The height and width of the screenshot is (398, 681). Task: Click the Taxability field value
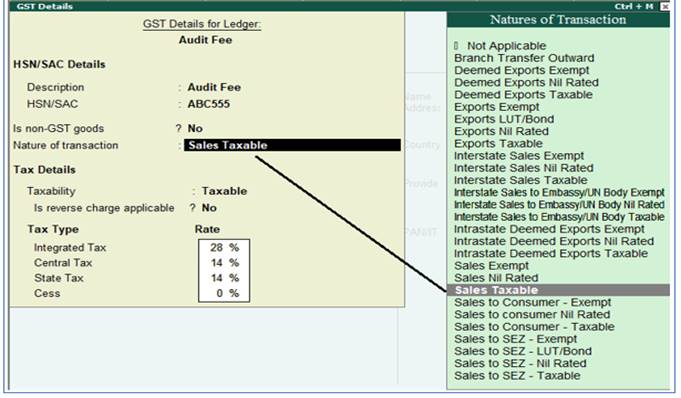click(x=224, y=191)
